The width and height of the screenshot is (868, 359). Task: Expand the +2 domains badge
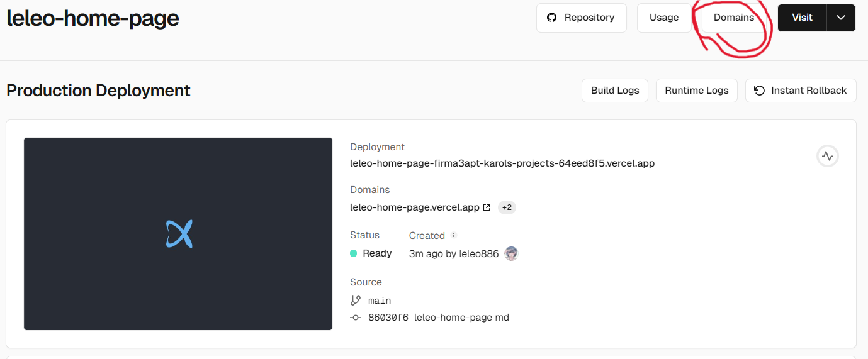tap(507, 207)
